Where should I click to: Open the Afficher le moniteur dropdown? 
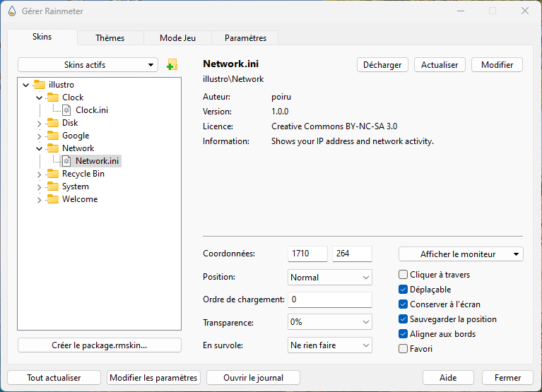pos(460,254)
